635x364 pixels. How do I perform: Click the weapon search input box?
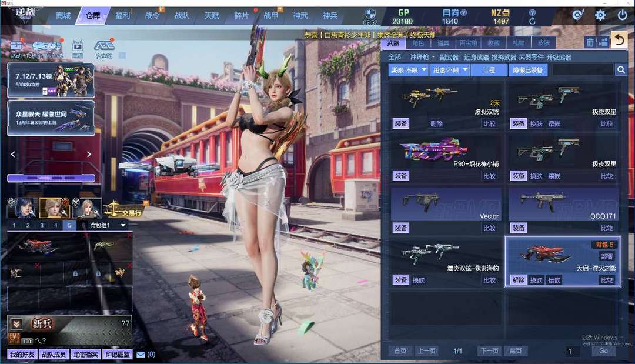point(582,70)
